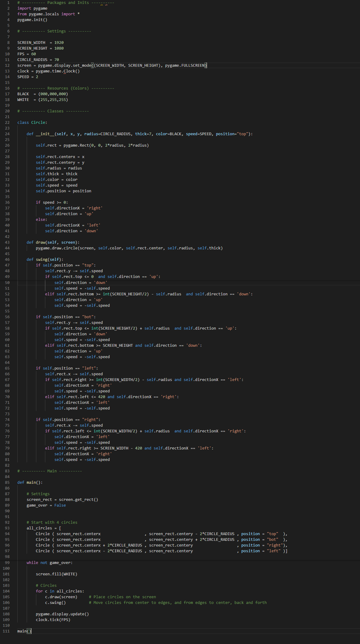Place cursor in the pygame.FULLSCREEN argument
Image resolution: width=360 pixels, height=644 pixels.
[x=185, y=65]
